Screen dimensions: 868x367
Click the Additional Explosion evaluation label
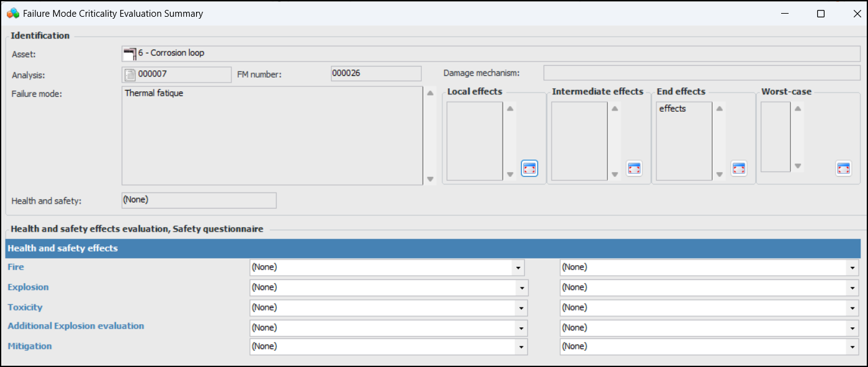point(76,326)
